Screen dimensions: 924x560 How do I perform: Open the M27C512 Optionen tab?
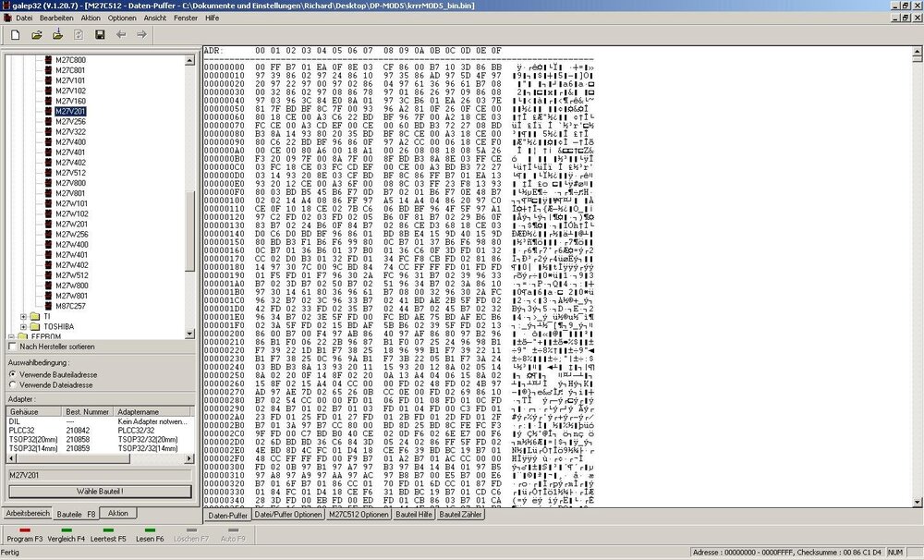point(359,515)
